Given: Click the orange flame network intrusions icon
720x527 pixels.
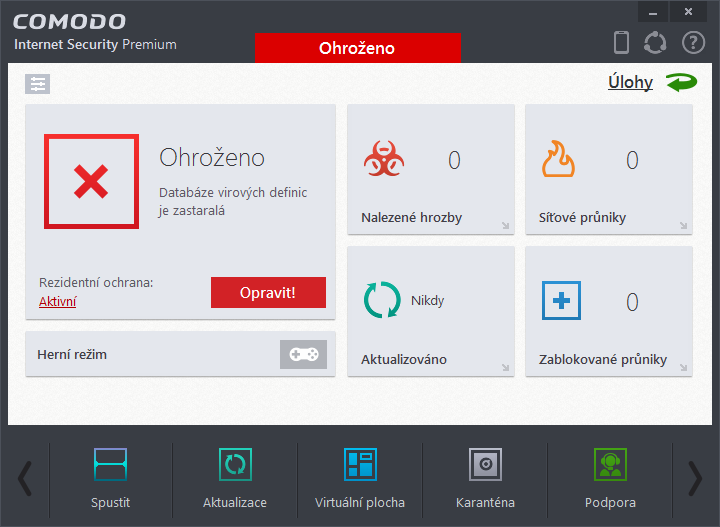Looking at the screenshot, I should tap(558, 159).
